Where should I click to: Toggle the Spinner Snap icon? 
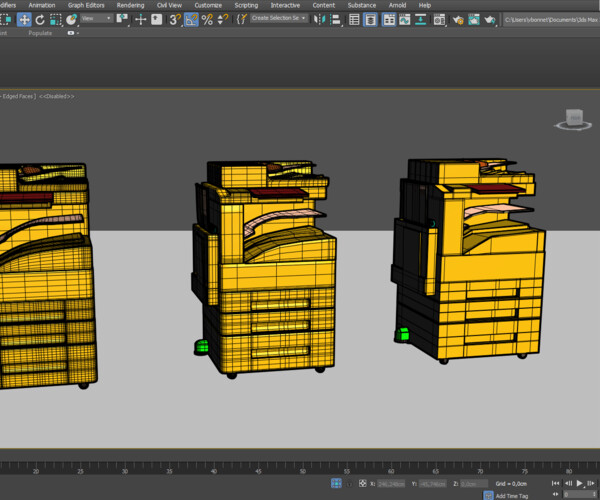[x=222, y=20]
